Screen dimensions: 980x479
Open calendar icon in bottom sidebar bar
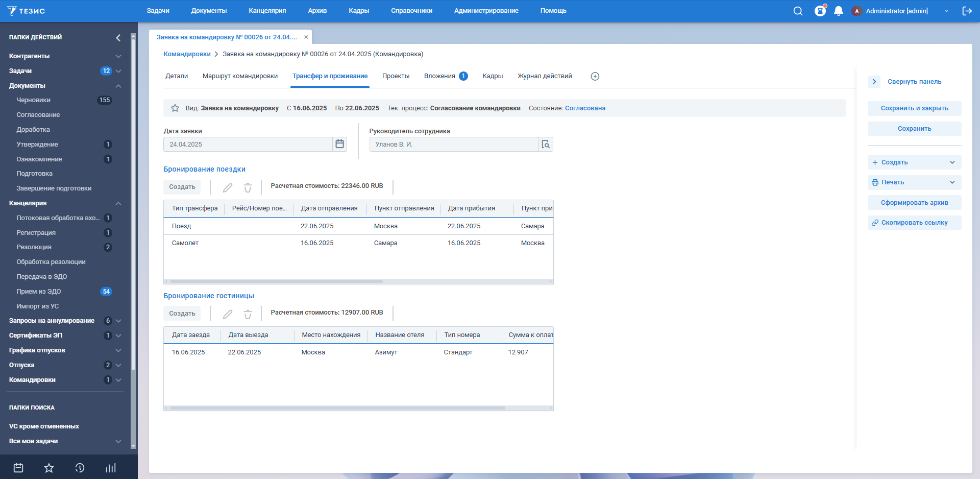pyautogui.click(x=18, y=468)
